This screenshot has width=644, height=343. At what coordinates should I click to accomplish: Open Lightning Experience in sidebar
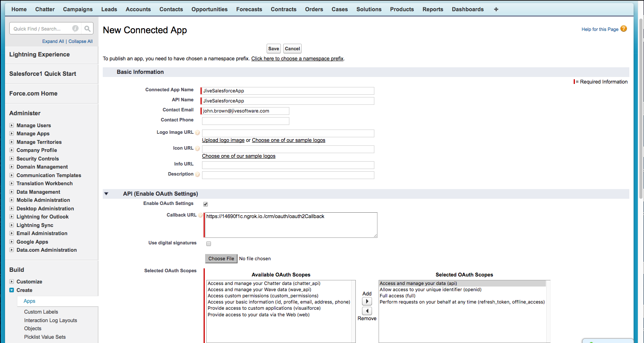(39, 55)
